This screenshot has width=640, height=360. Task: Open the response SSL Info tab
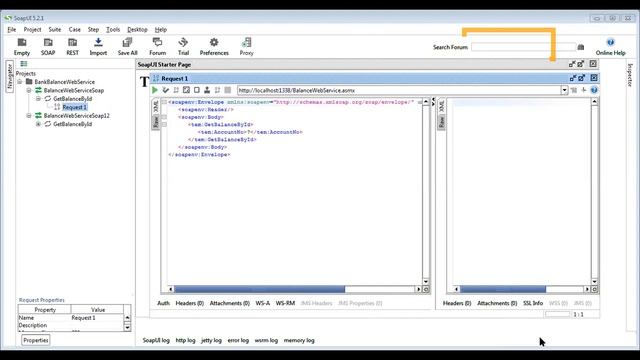pyautogui.click(x=533, y=303)
